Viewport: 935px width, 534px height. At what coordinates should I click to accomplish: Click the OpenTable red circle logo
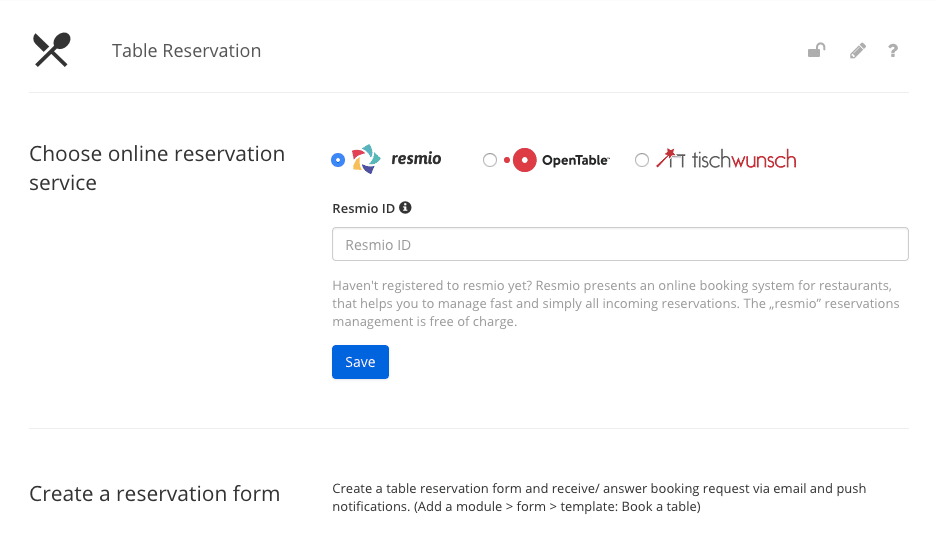(x=521, y=160)
